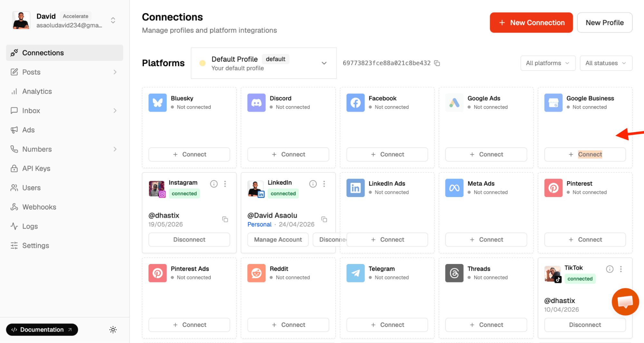The height and width of the screenshot is (343, 644).
Task: Open the account switcher next to David
Action: (113, 20)
